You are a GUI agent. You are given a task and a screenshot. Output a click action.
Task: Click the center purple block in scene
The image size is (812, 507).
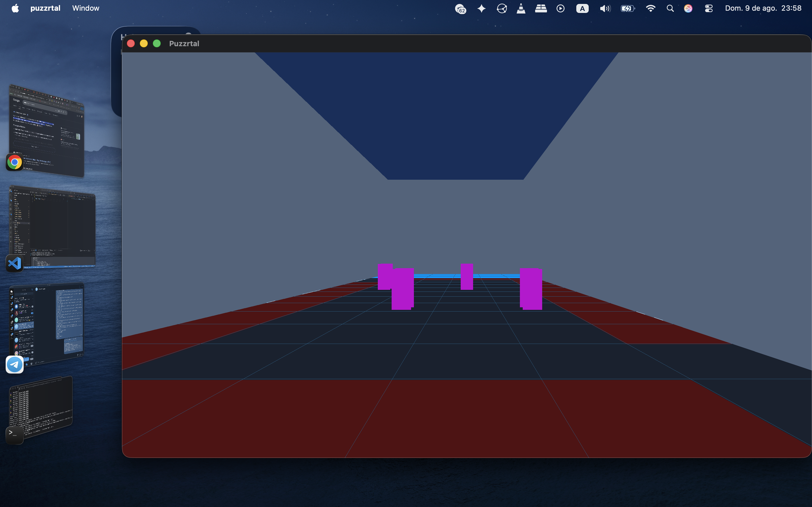(x=467, y=277)
